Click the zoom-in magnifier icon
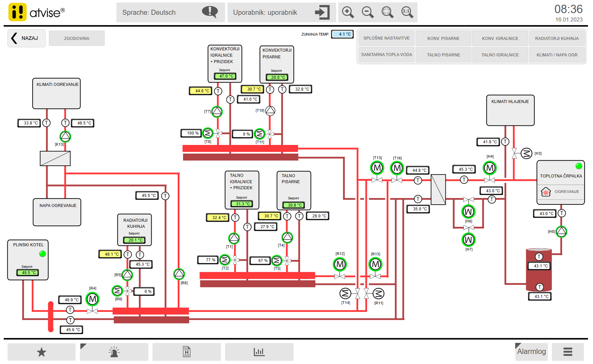Image resolution: width=593 pixels, height=364 pixels. [347, 12]
